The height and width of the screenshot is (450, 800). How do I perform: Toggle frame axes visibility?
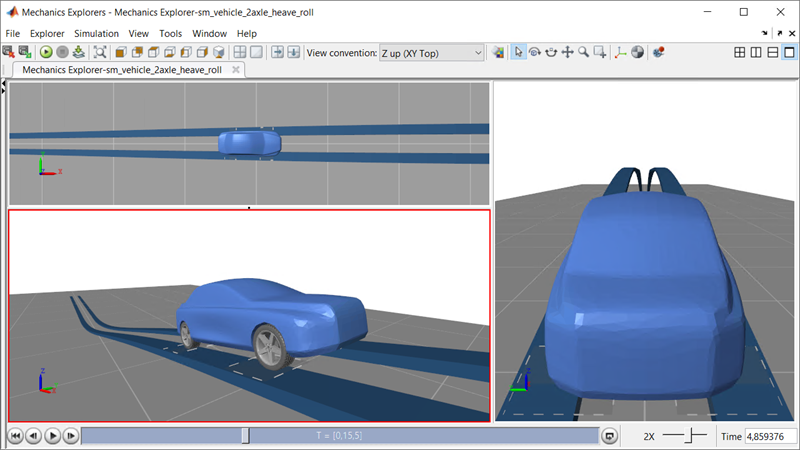coord(620,52)
